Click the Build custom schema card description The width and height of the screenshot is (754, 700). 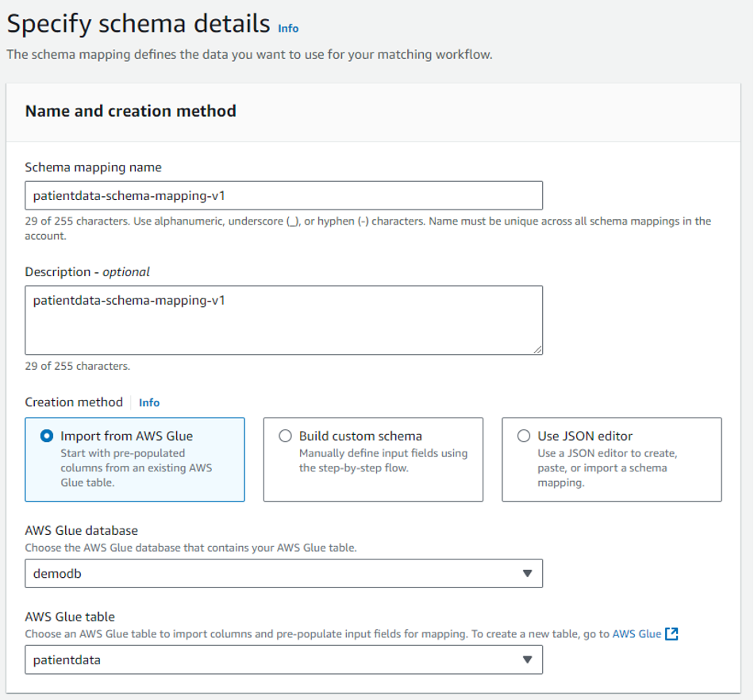(x=383, y=460)
